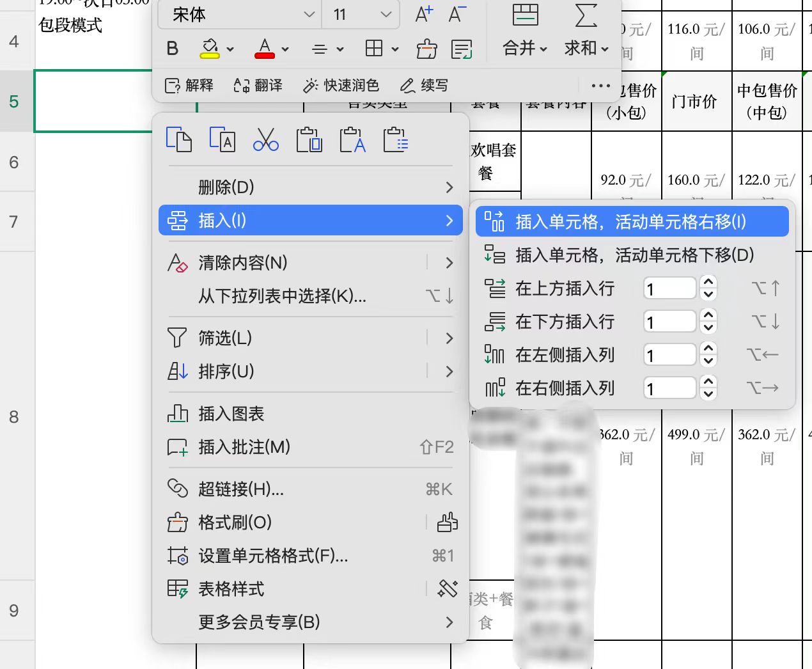Image resolution: width=812 pixels, height=669 pixels.
Task: Click the 翻译 translate button
Action: tap(258, 86)
